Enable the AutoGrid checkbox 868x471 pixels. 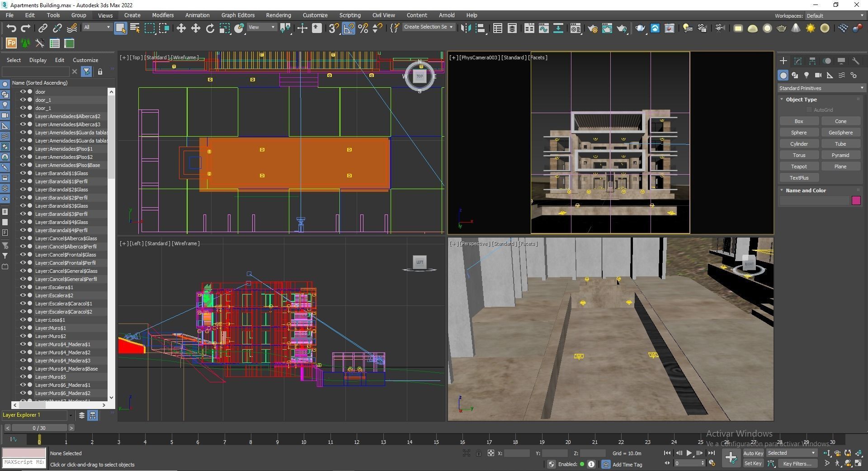(809, 110)
